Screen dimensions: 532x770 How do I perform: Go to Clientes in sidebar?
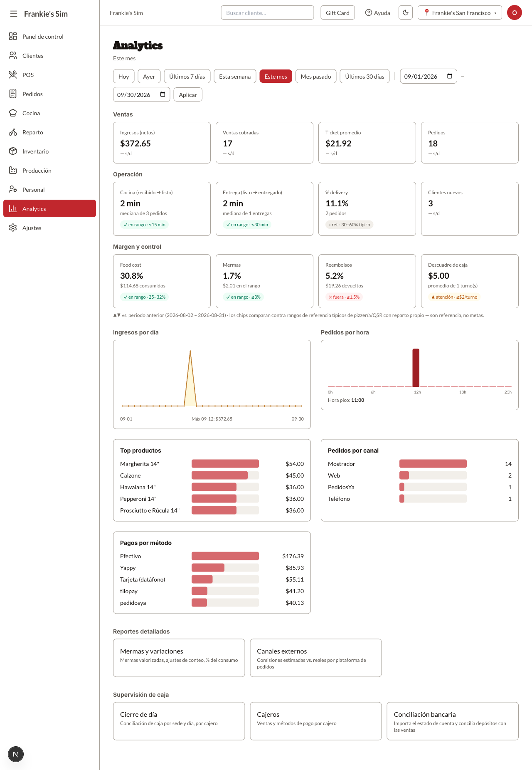49,55
